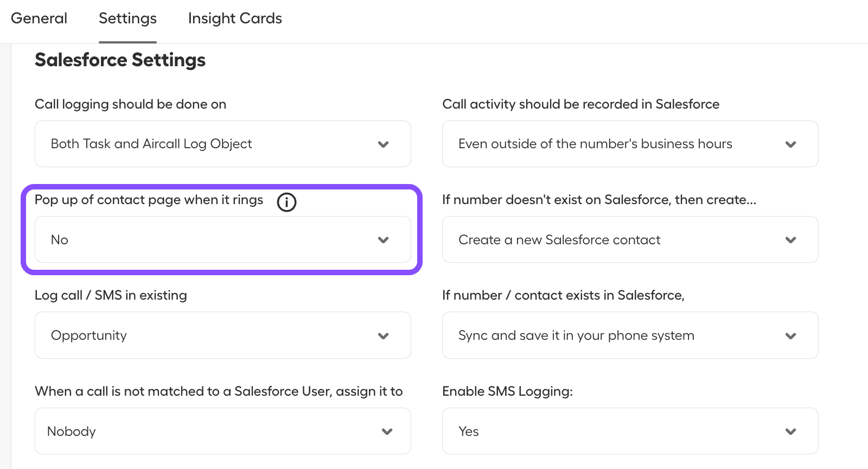Click the chevron on the Nobody dropdown
The width and height of the screenshot is (868, 469).
(387, 431)
